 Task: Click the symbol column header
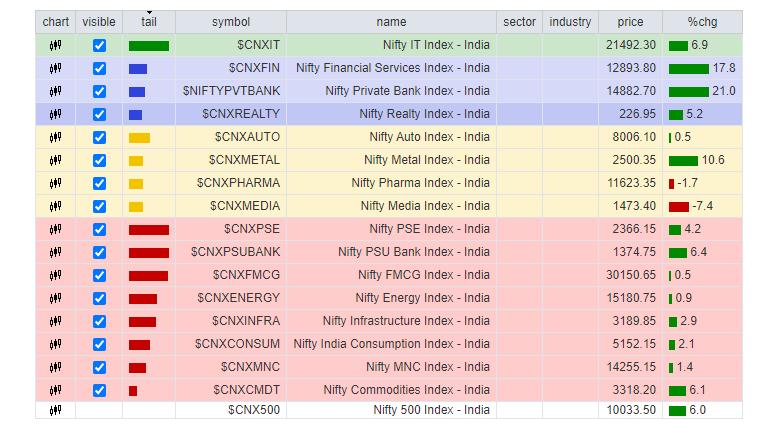(x=230, y=22)
